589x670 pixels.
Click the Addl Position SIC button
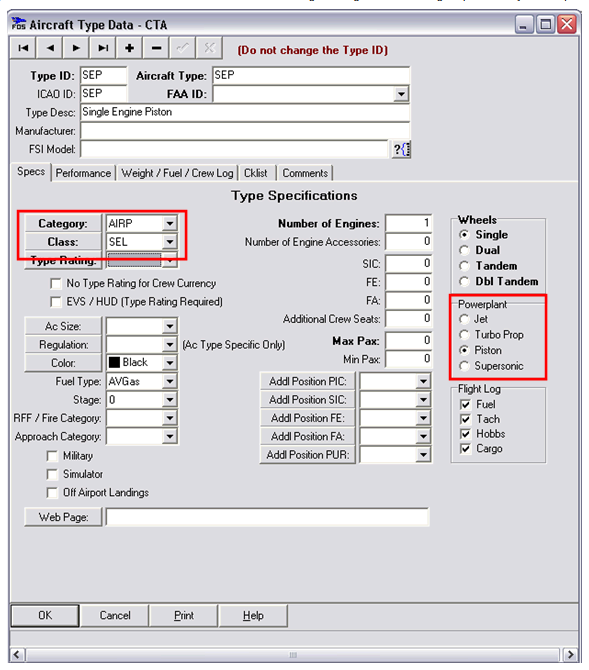tap(307, 400)
